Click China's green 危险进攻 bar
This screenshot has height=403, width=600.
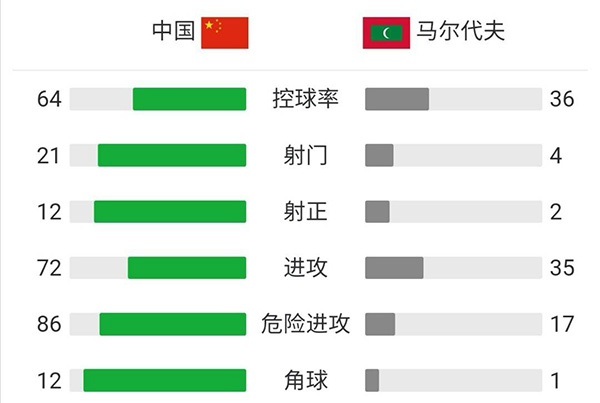(172, 324)
